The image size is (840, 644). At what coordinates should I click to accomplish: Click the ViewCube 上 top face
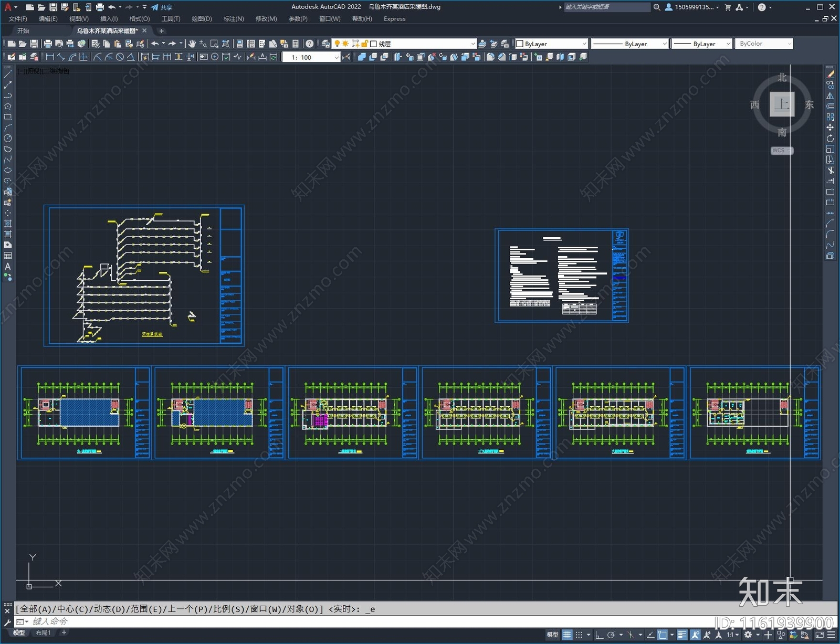(x=782, y=104)
